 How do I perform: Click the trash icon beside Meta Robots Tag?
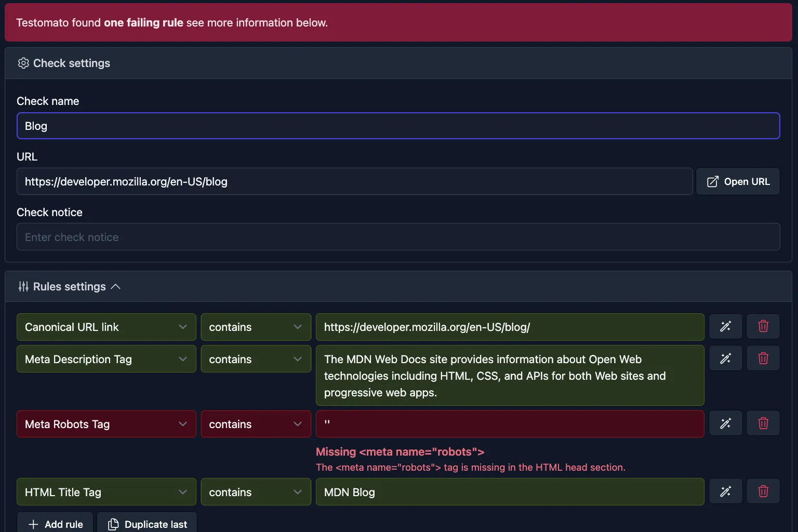coord(763,423)
